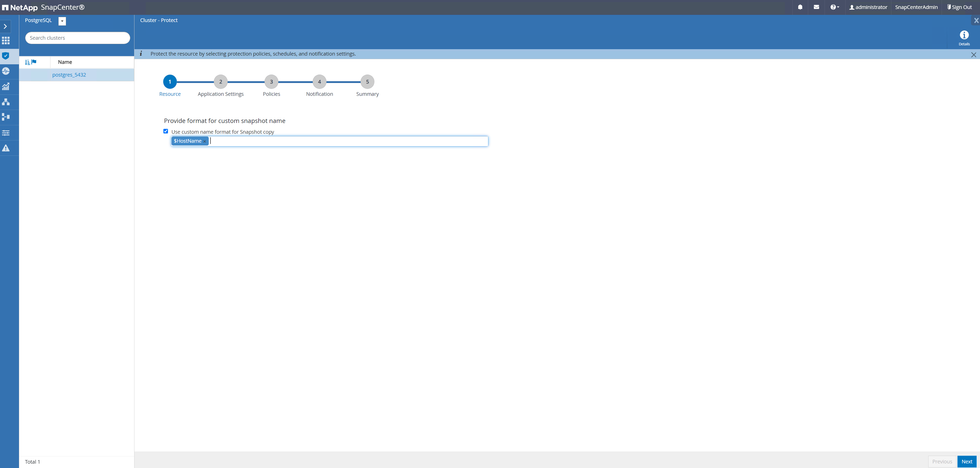Click the Summary step 5 label
Image resolution: width=980 pixels, height=468 pixels.
pyautogui.click(x=367, y=94)
